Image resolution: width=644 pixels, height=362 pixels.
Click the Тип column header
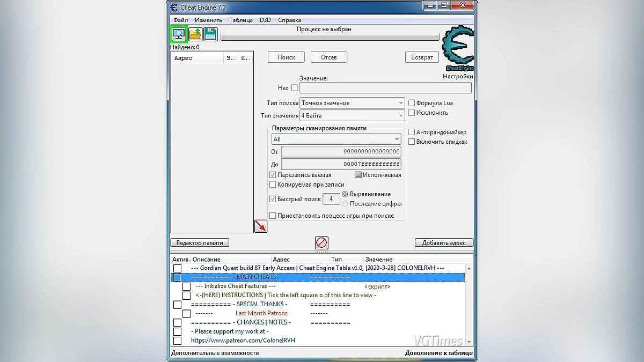tap(347, 260)
